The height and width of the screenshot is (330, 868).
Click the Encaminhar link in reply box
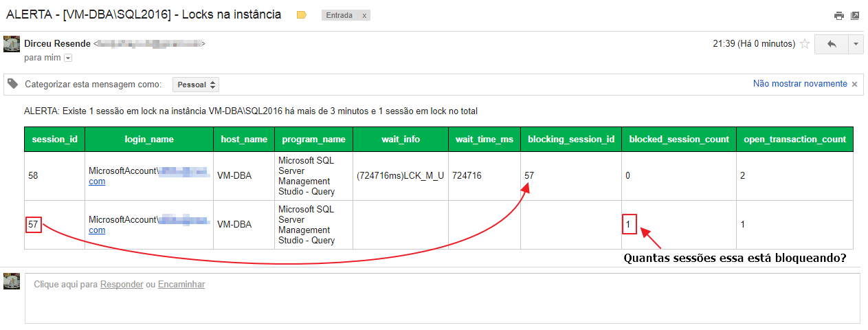(x=181, y=285)
